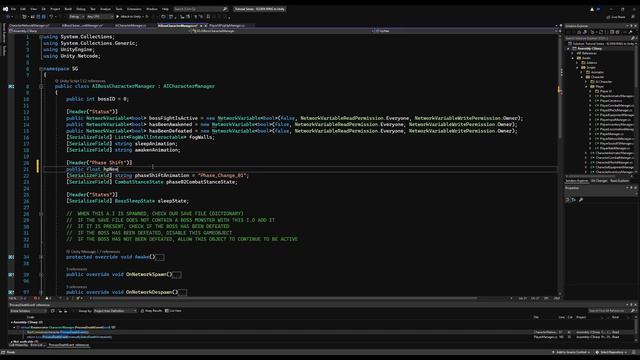Image resolution: width=640 pixels, height=360 pixels.
Task: Click the collapsed ellipsis box after OnNetworkDespawn()
Action: 182,292
